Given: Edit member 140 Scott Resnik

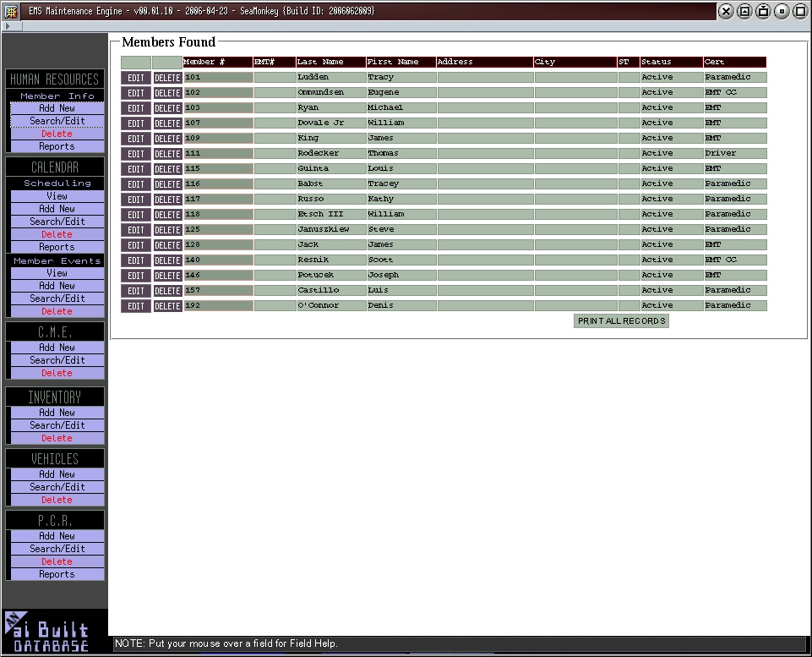Looking at the screenshot, I should point(136,260).
